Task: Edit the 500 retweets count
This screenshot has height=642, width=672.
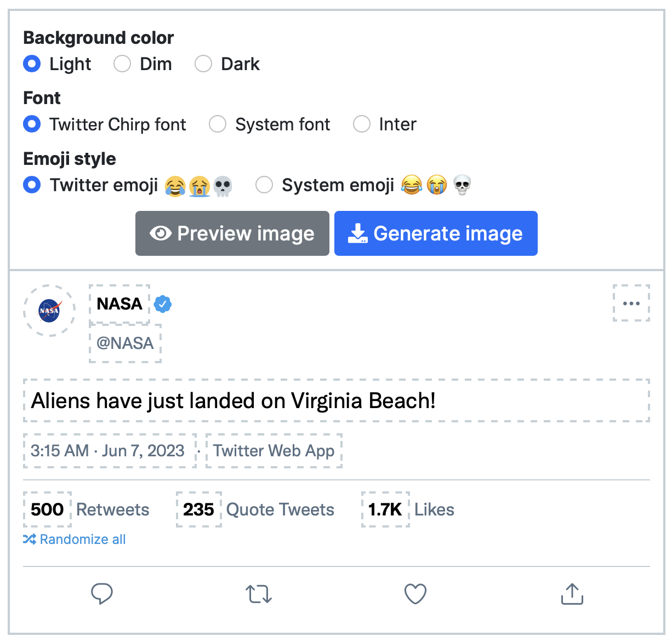Action: (48, 509)
